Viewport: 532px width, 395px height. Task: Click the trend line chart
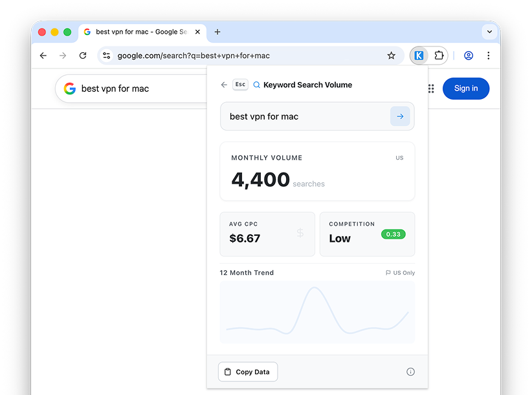tap(317, 312)
